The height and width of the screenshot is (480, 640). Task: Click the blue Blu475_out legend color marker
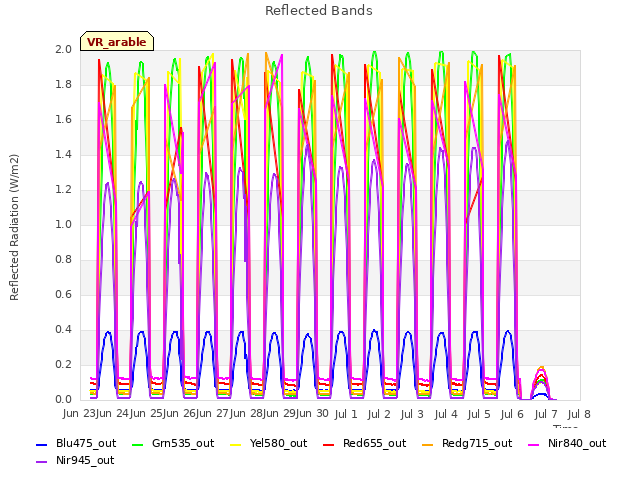click(x=42, y=445)
